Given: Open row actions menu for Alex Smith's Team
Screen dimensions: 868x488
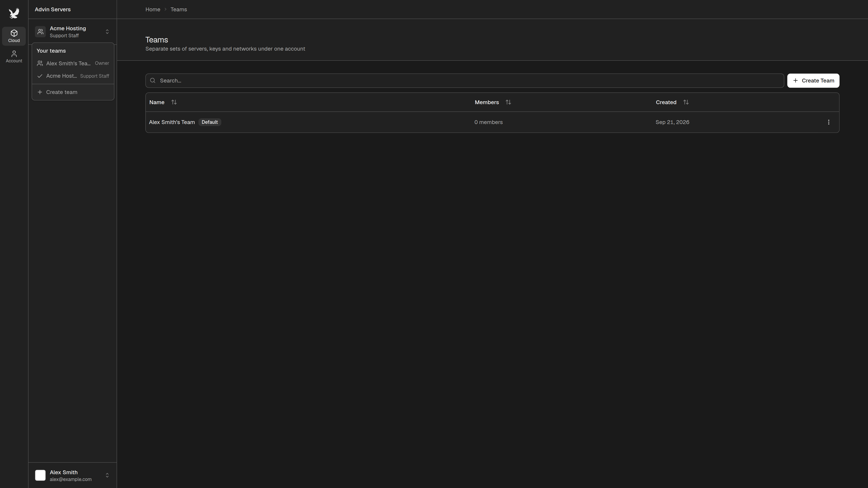Looking at the screenshot, I should point(829,122).
